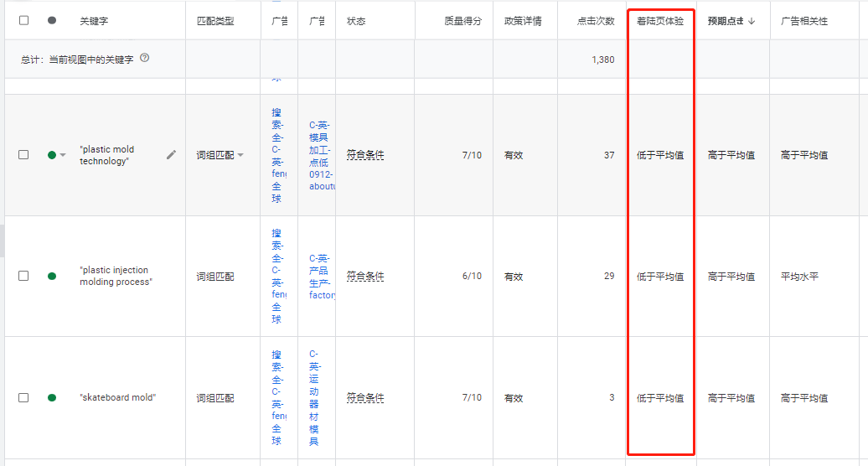
Task: Open ad group link C-英-模具加工 in first row
Action: [x=320, y=155]
